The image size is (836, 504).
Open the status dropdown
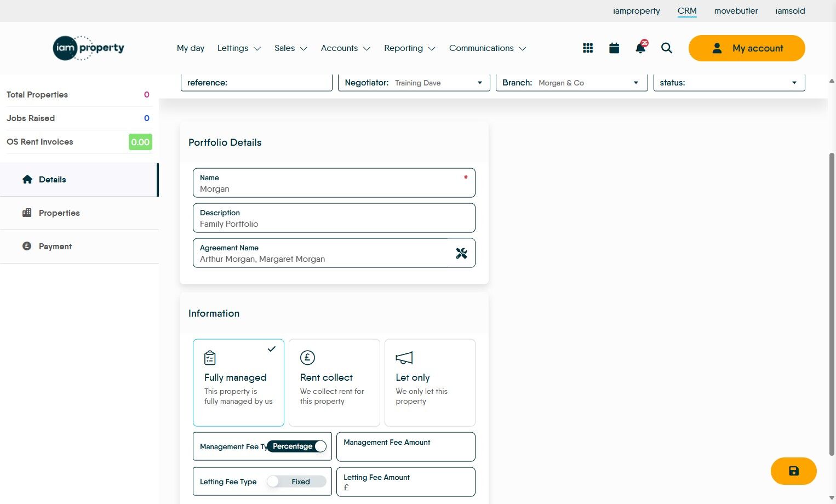729,83
